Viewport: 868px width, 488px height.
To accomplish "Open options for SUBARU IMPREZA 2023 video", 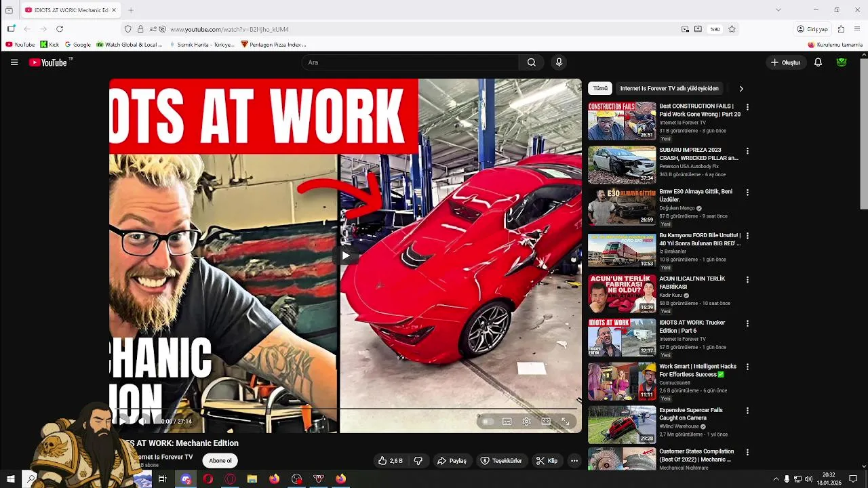I will (747, 150).
